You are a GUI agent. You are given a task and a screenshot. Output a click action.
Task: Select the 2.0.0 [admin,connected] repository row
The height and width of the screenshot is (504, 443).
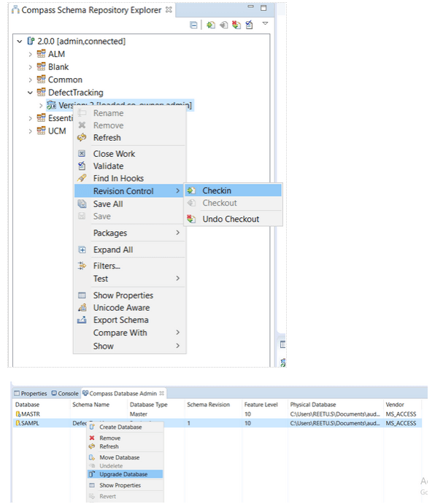point(76,41)
